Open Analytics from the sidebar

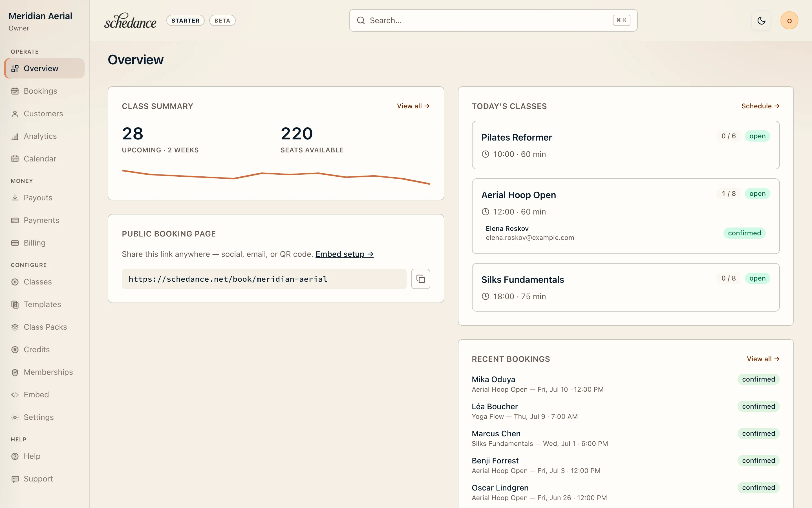point(44,136)
